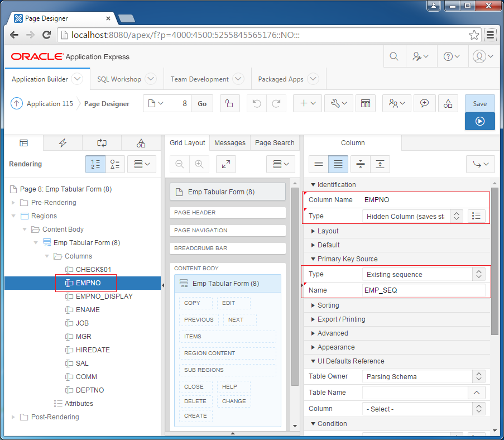This screenshot has width=504, height=440.
Task: Click the Save and Run play button
Action: coord(479,121)
